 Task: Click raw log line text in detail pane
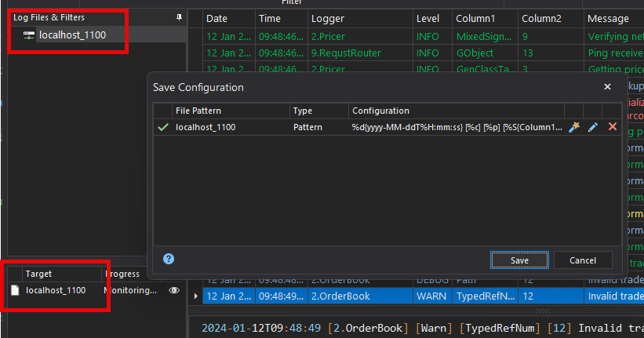click(x=423, y=328)
